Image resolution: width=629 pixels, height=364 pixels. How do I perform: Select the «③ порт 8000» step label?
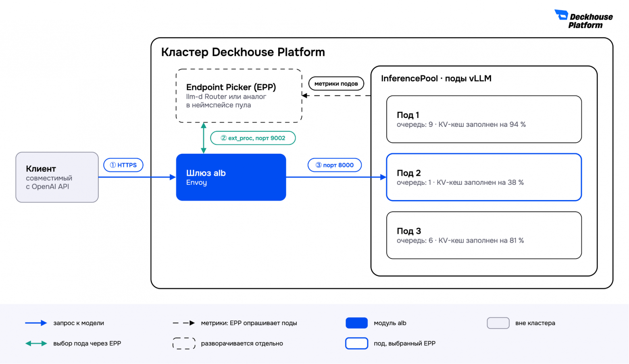[335, 165]
